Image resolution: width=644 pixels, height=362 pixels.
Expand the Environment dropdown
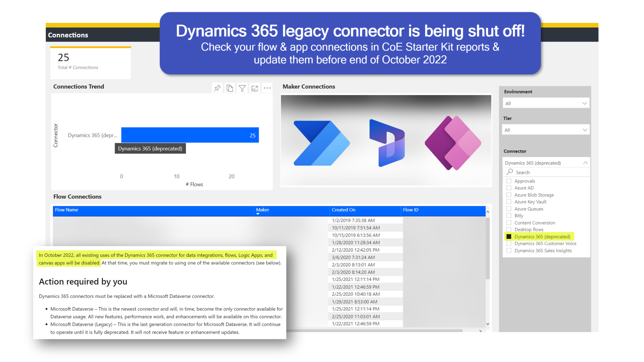coord(584,103)
